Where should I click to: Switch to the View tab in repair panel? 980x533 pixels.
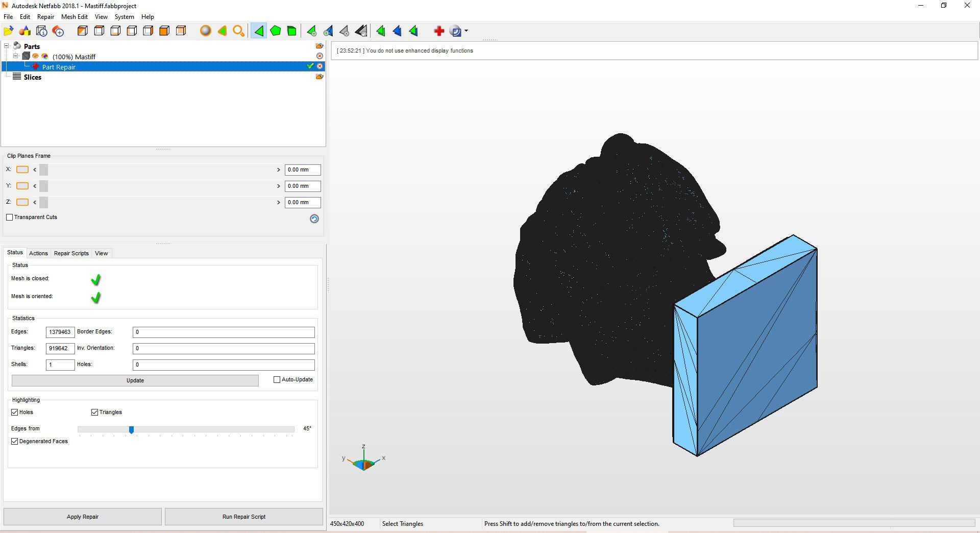pyautogui.click(x=101, y=253)
